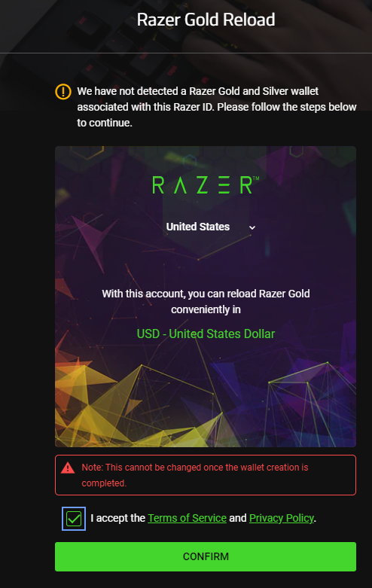Viewport: 372px width, 588px height.
Task: Uncheck the Terms of Service acceptance checkbox
Action: [74, 519]
